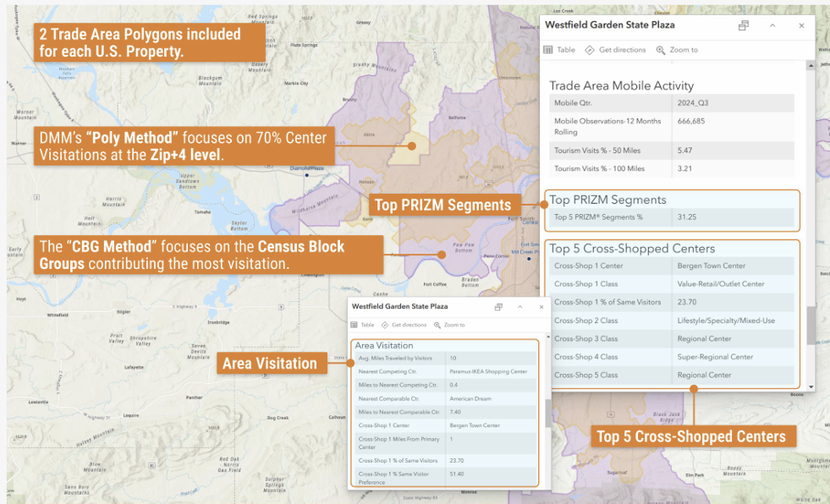
Task: Select the Table grid icon in the Area Visitation popup
Action: click(355, 325)
